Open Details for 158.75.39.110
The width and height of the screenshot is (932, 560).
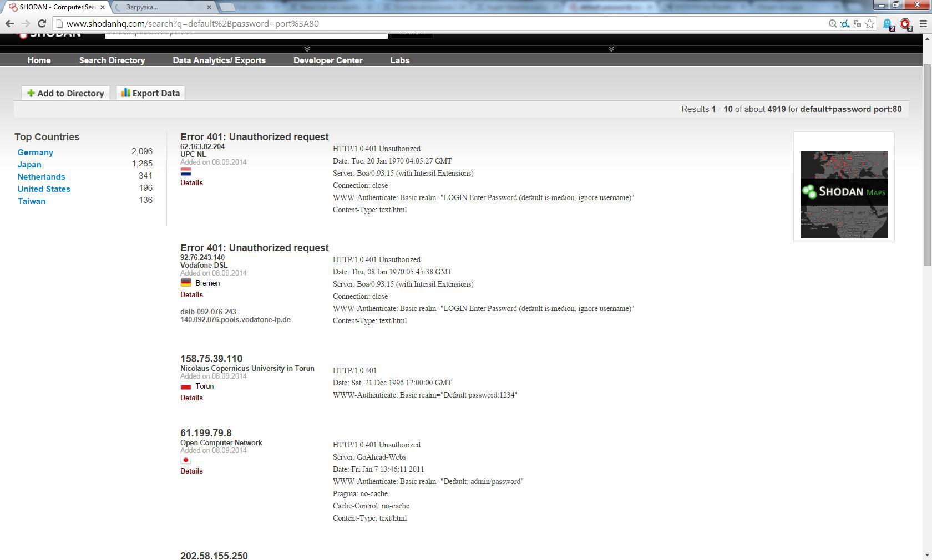191,398
